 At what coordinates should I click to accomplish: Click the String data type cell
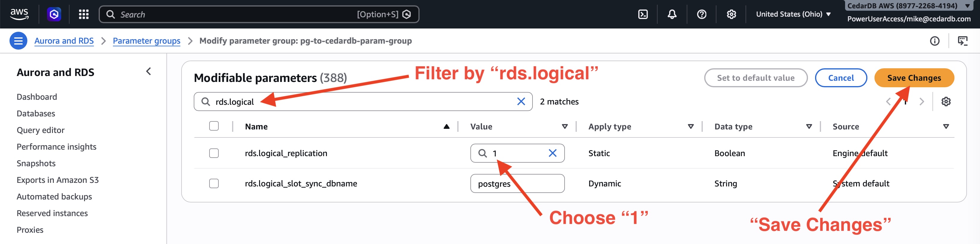pyautogui.click(x=725, y=183)
